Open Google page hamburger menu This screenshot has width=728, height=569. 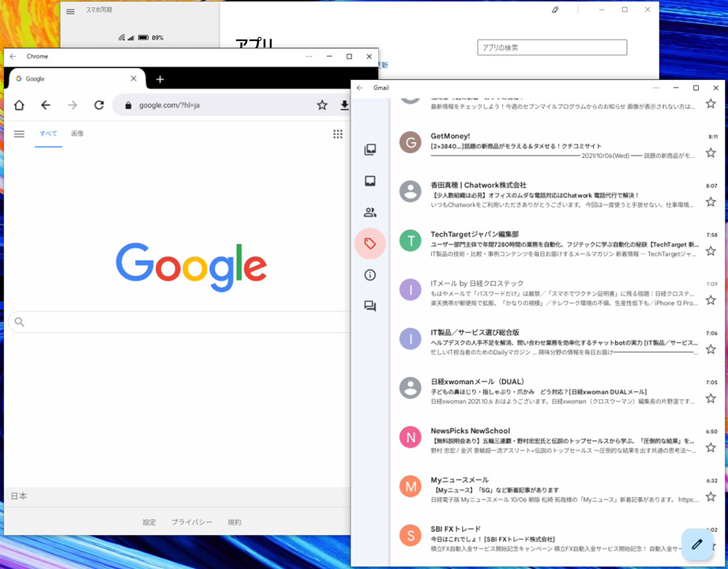[19, 134]
